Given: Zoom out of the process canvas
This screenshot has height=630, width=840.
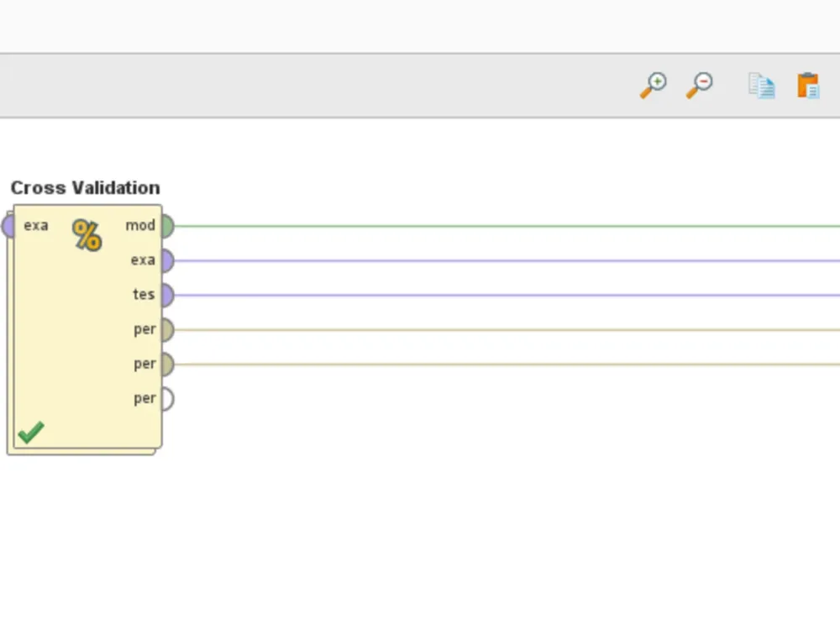Looking at the screenshot, I should pos(700,85).
